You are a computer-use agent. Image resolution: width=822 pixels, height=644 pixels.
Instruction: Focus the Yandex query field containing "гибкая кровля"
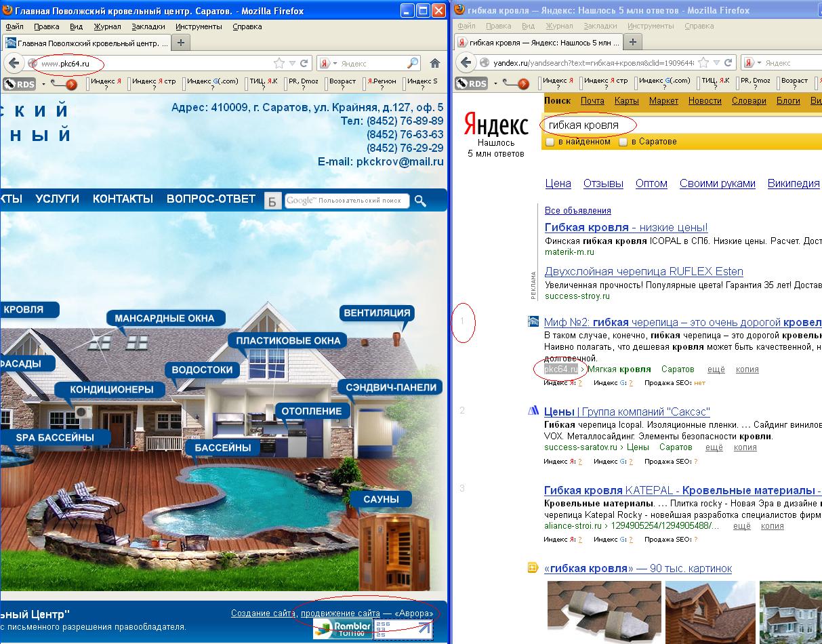pos(682,125)
